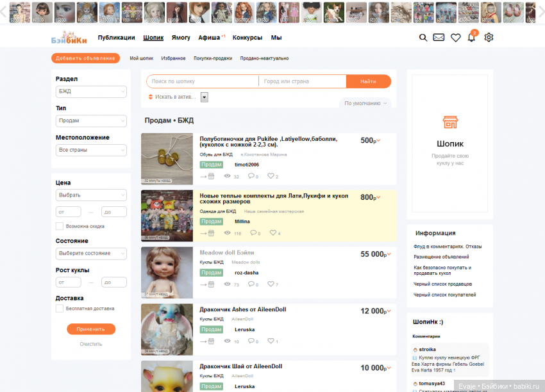Click the search magnifier icon in header
Screen dimensions: 545x392
423,38
